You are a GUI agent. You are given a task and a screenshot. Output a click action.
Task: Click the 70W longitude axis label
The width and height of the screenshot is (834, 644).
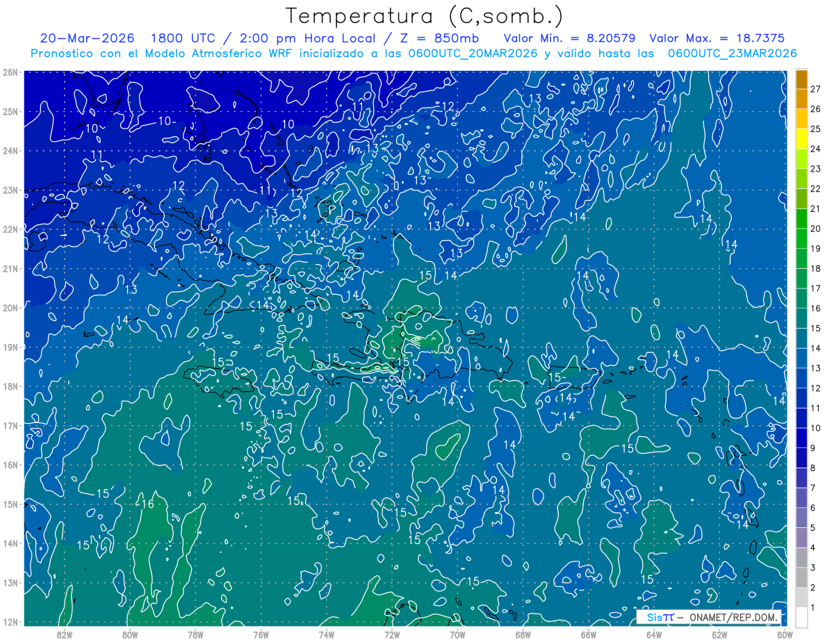pyautogui.click(x=457, y=634)
